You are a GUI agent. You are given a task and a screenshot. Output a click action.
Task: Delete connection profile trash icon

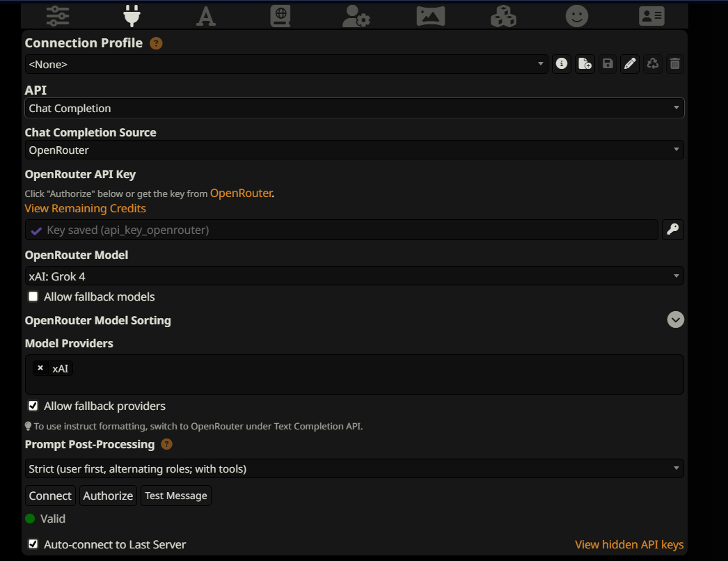tap(675, 63)
